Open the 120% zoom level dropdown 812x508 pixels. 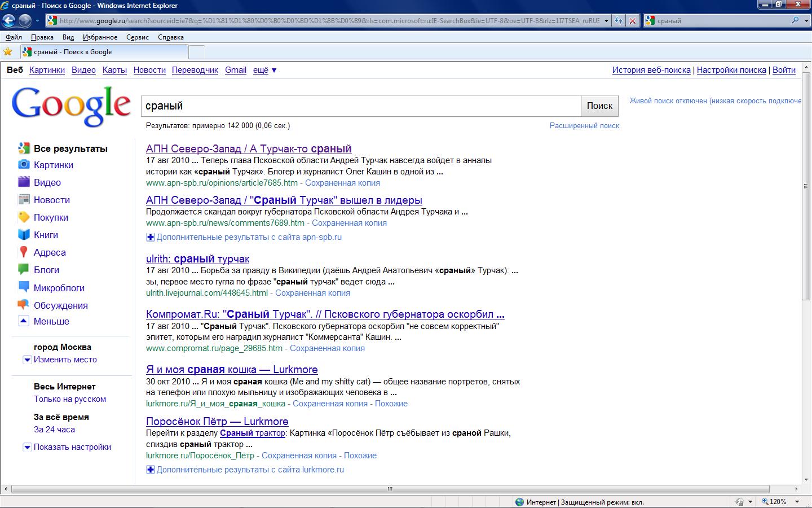tap(797, 501)
